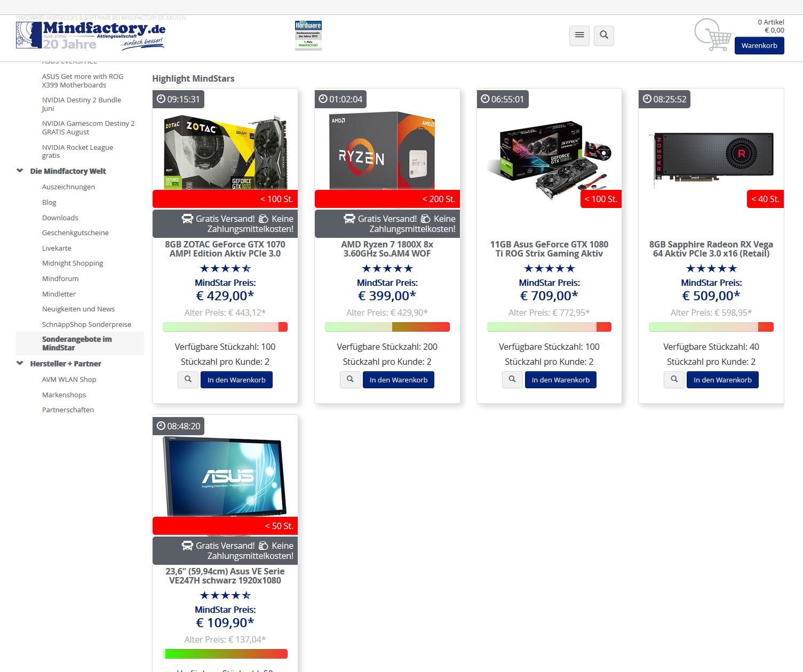Click the shopping cart icon in header
Screen dimensions: 803x672
[713, 35]
